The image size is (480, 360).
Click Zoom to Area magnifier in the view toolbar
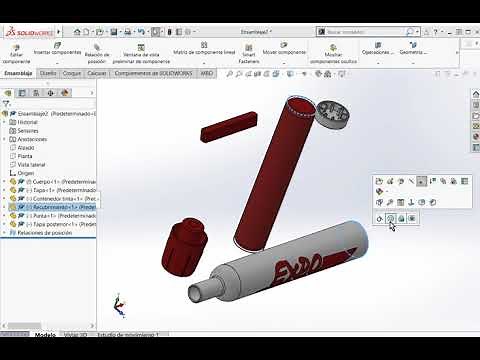(x=239, y=74)
